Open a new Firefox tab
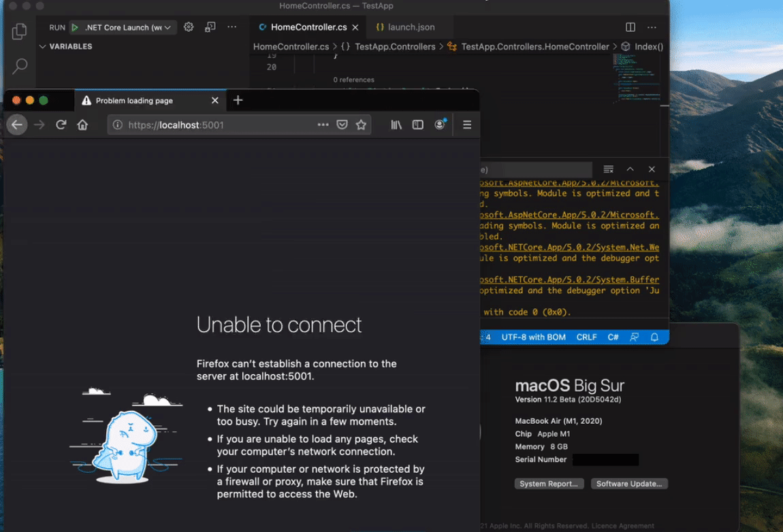 tap(238, 100)
